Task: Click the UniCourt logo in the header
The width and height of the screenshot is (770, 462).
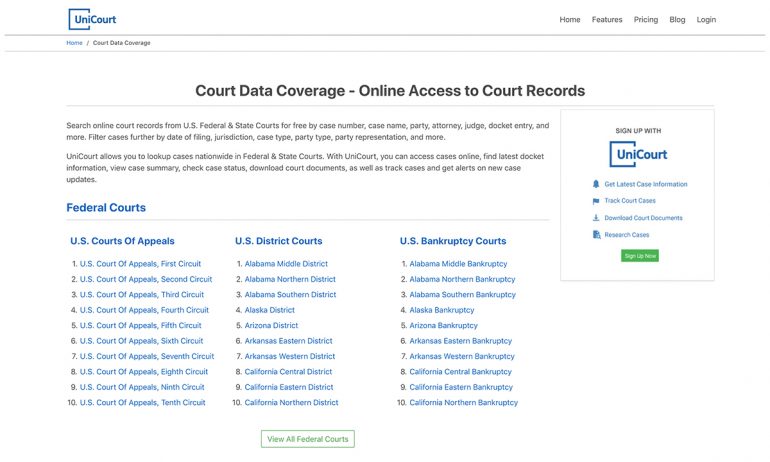Action: 92,20
